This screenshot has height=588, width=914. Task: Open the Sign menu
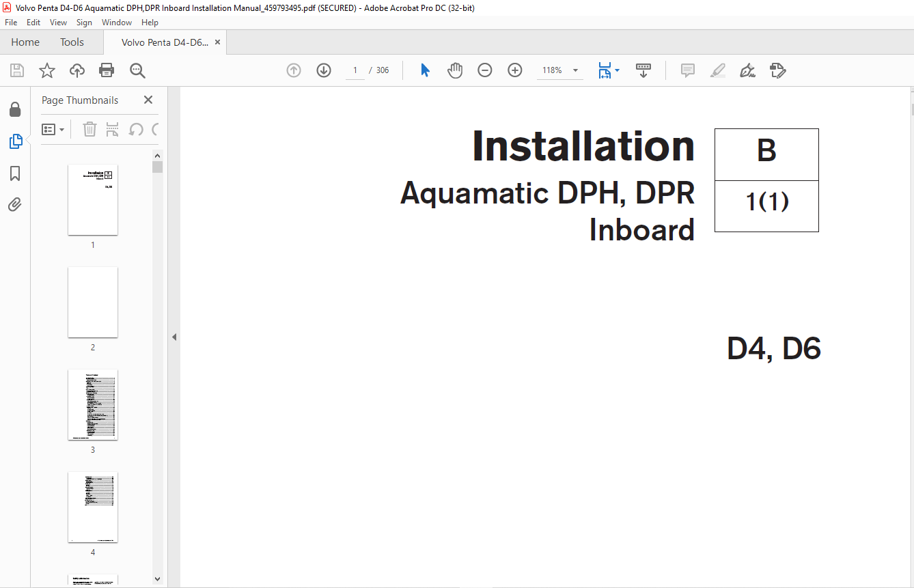coord(84,23)
